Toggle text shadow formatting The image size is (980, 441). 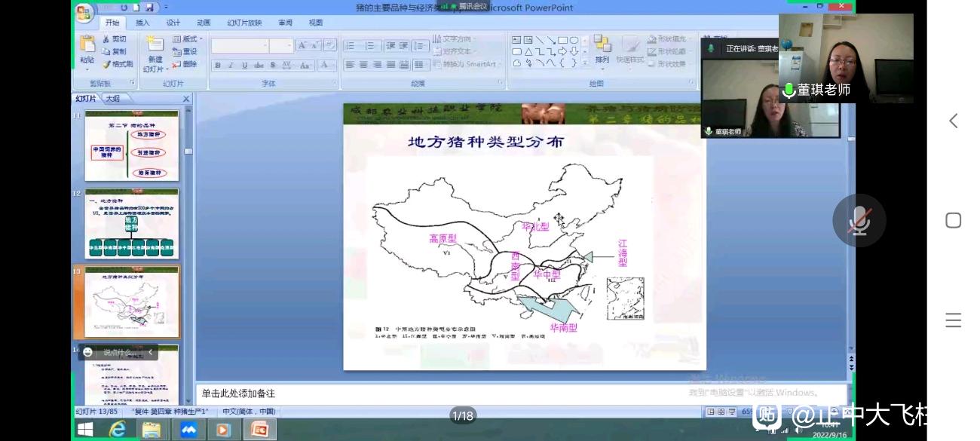(272, 66)
